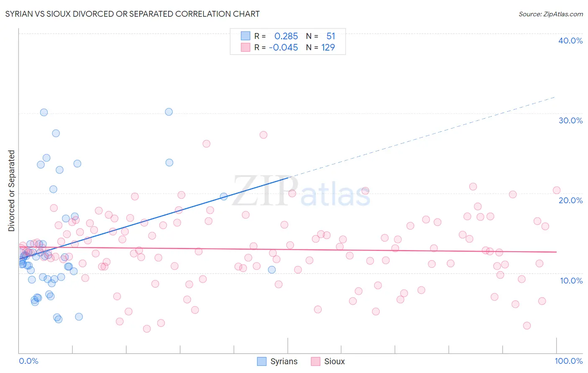Click the 0.285 correlation value

[286, 36]
